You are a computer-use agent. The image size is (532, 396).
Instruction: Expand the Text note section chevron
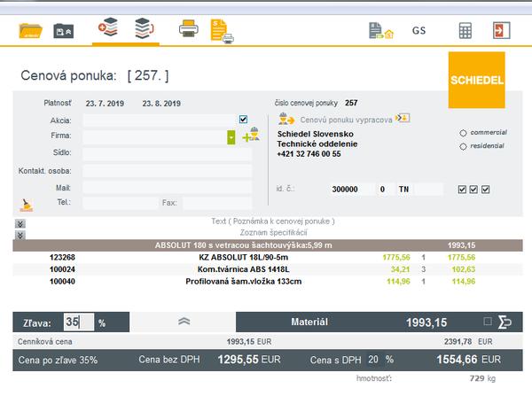[20, 225]
